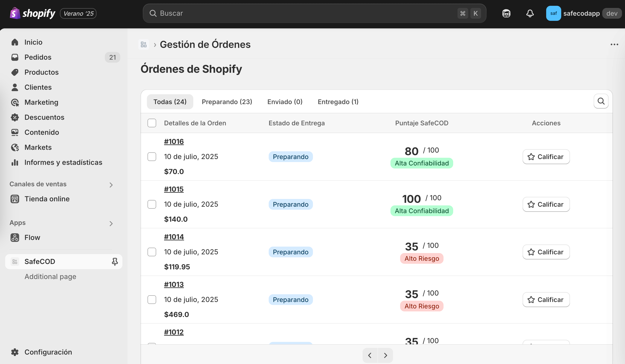
Task: Click the search magnifier in orders table
Action: coord(601,101)
